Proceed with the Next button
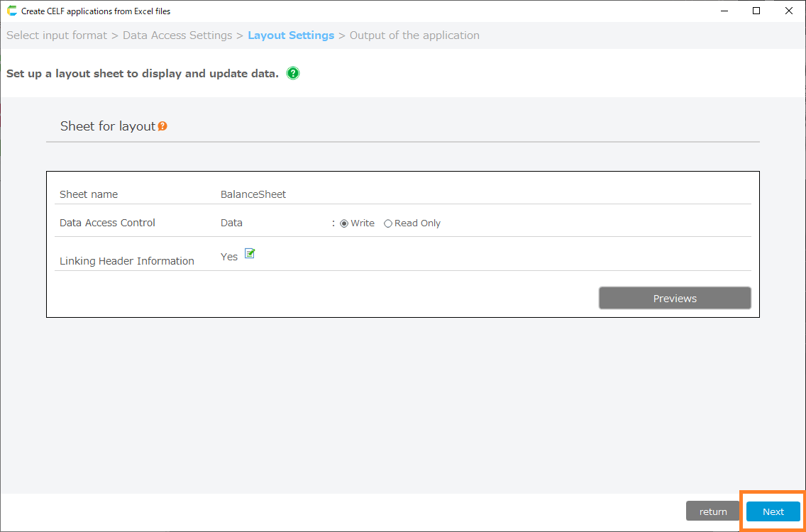The image size is (806, 532). (x=773, y=511)
